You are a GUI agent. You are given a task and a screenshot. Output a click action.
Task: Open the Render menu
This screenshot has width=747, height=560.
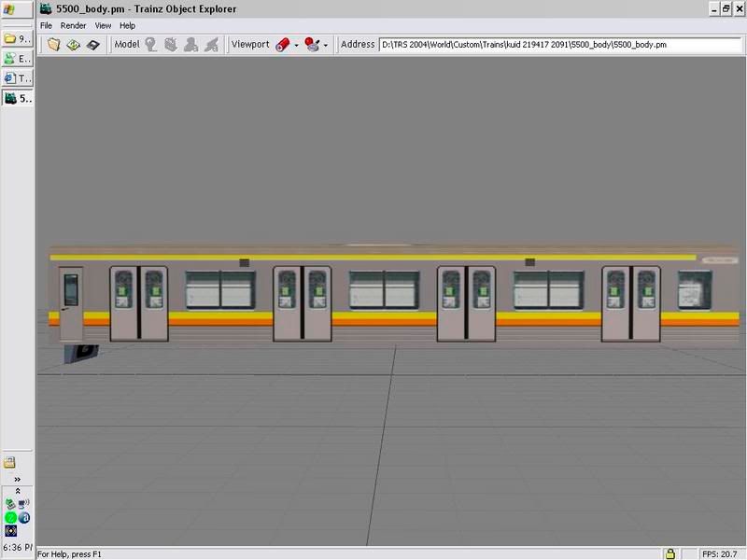[73, 25]
